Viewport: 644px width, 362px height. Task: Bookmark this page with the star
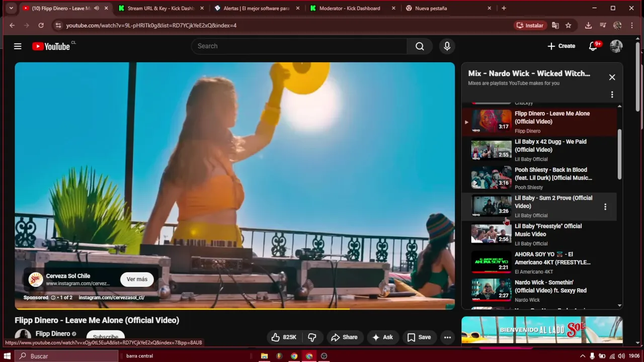pos(569,26)
